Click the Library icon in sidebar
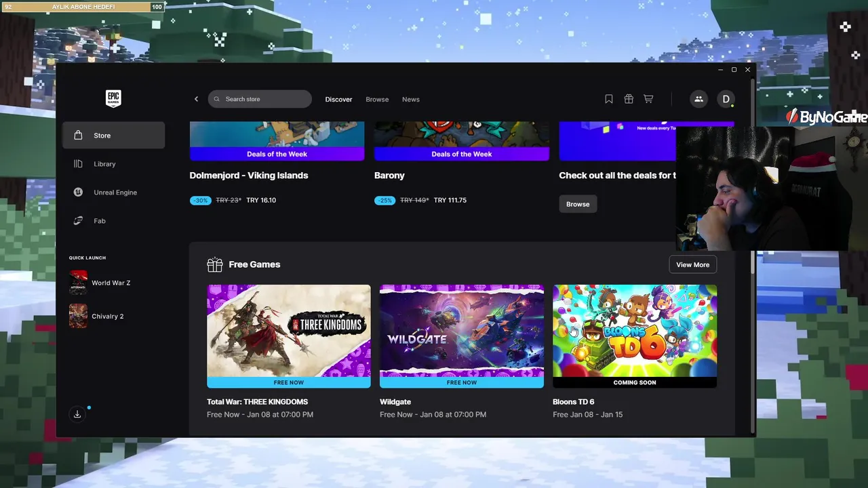 [x=78, y=164]
